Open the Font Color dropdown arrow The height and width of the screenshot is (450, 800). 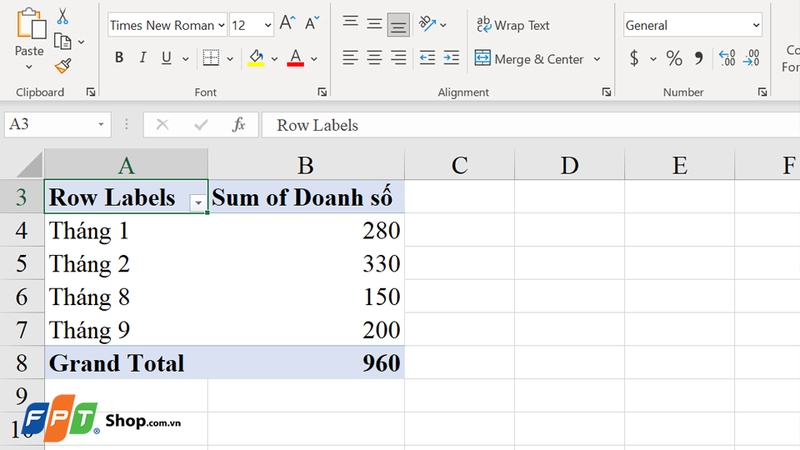click(314, 59)
